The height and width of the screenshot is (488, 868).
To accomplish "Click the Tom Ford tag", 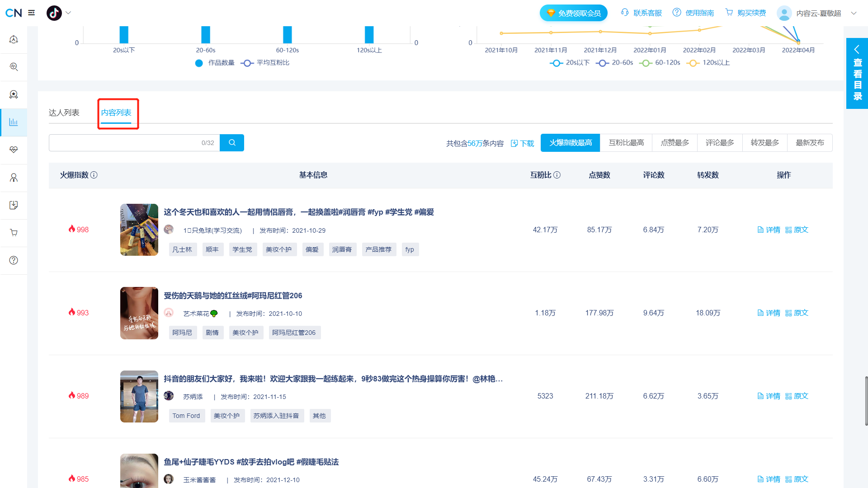I will click(x=186, y=416).
